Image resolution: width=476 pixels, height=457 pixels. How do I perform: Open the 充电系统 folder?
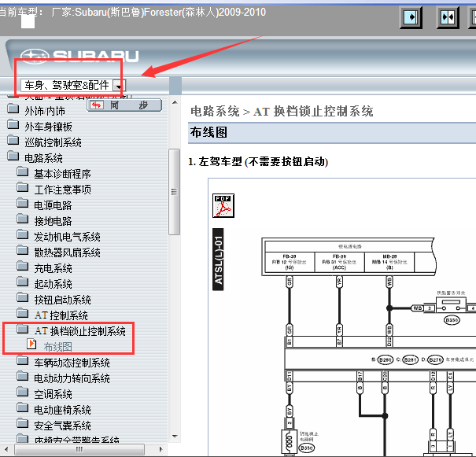click(53, 268)
